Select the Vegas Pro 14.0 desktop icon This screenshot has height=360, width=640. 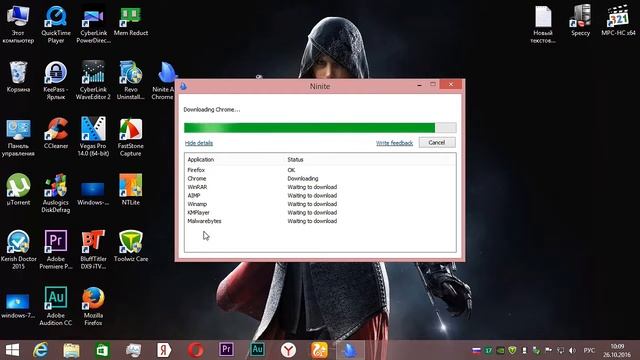pyautogui.click(x=93, y=137)
